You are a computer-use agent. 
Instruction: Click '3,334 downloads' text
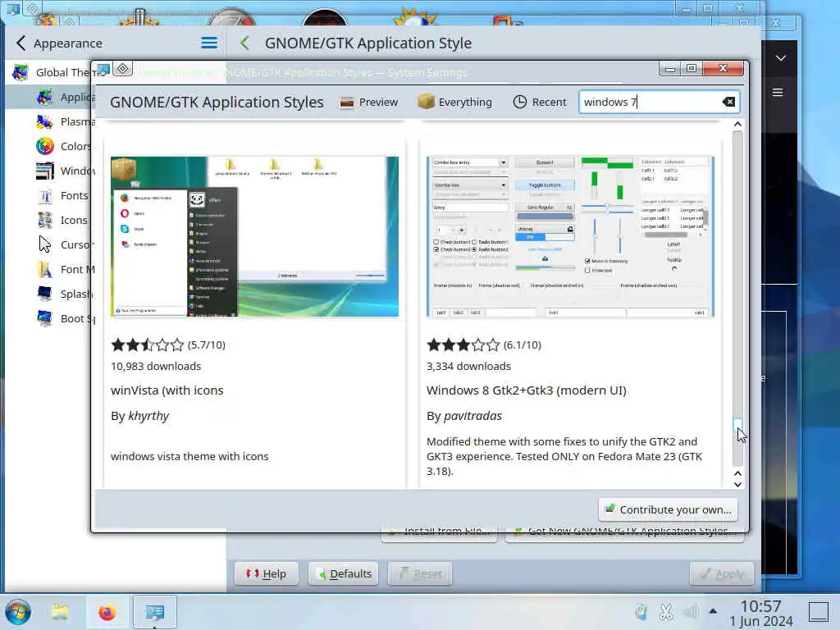[468, 367]
